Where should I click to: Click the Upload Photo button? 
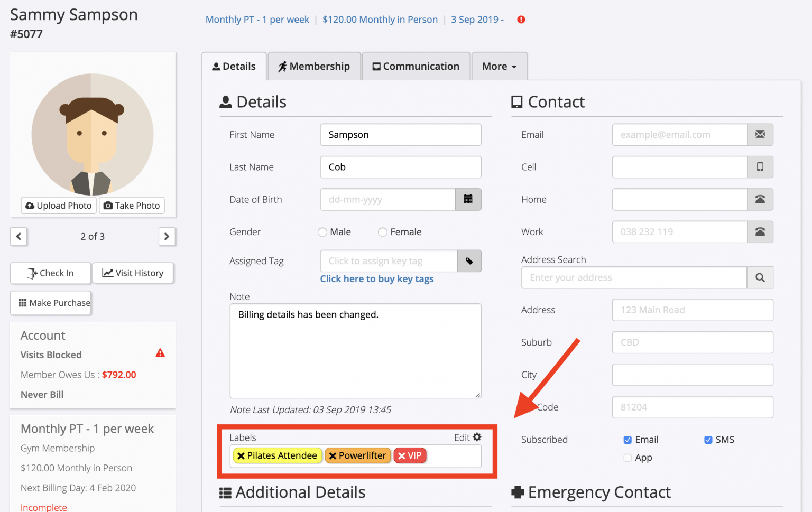(x=59, y=206)
